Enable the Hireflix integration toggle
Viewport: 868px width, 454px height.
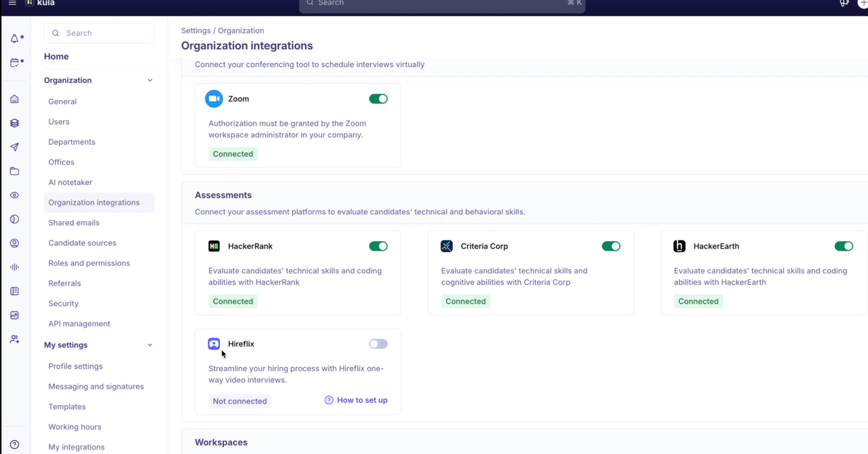[378, 344]
